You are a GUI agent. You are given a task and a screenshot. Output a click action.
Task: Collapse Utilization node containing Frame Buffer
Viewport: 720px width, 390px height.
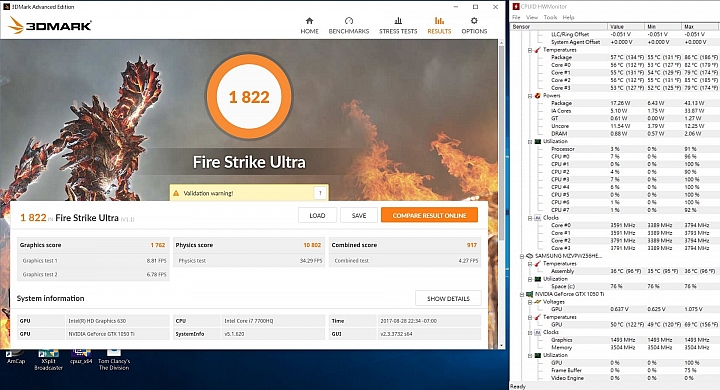click(530, 356)
